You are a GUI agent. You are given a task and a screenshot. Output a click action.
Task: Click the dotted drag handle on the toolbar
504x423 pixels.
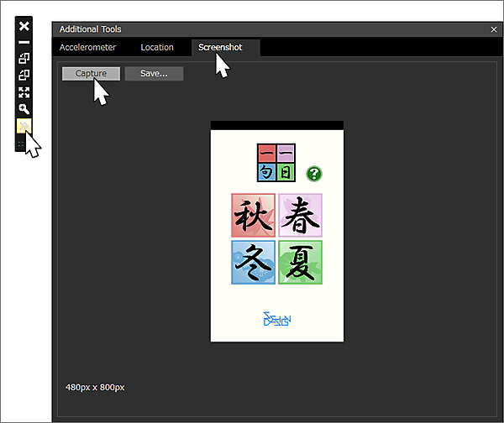[x=21, y=144]
